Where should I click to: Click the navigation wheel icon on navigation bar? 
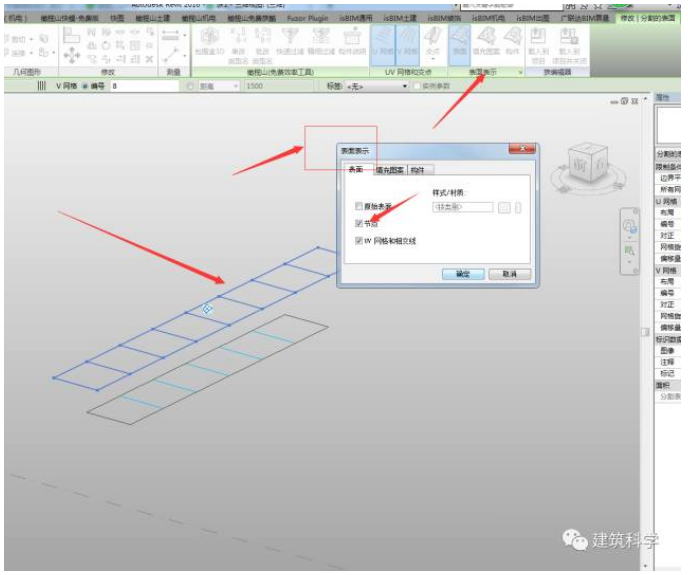click(630, 226)
